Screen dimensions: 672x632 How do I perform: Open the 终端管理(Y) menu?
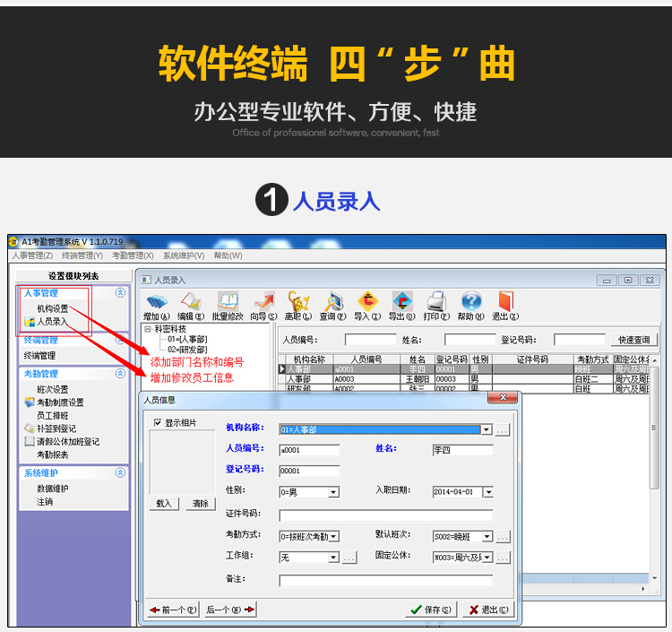(x=82, y=255)
